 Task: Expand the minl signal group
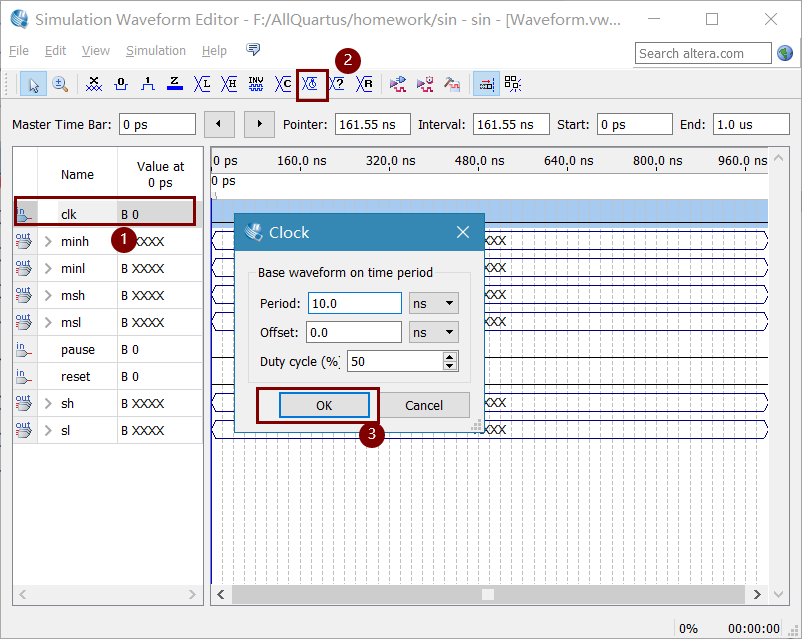[x=48, y=269]
